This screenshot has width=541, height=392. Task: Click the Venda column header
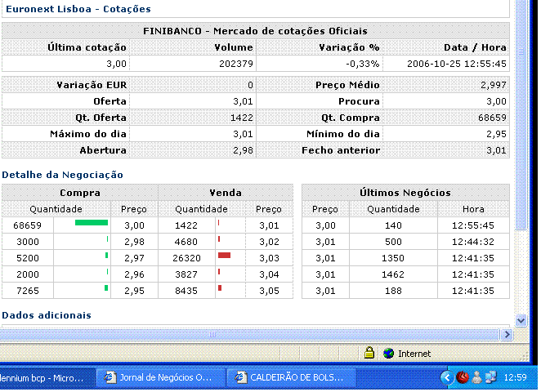[x=226, y=193]
